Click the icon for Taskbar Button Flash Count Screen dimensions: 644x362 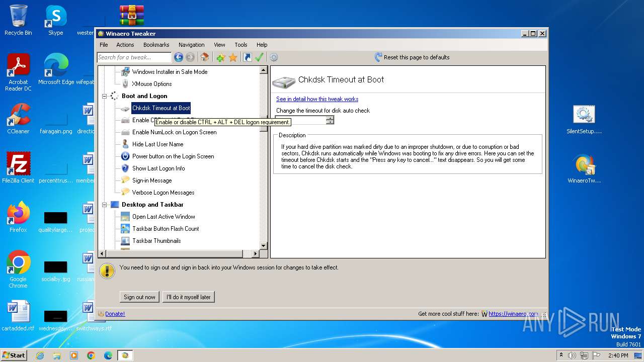[x=125, y=229]
